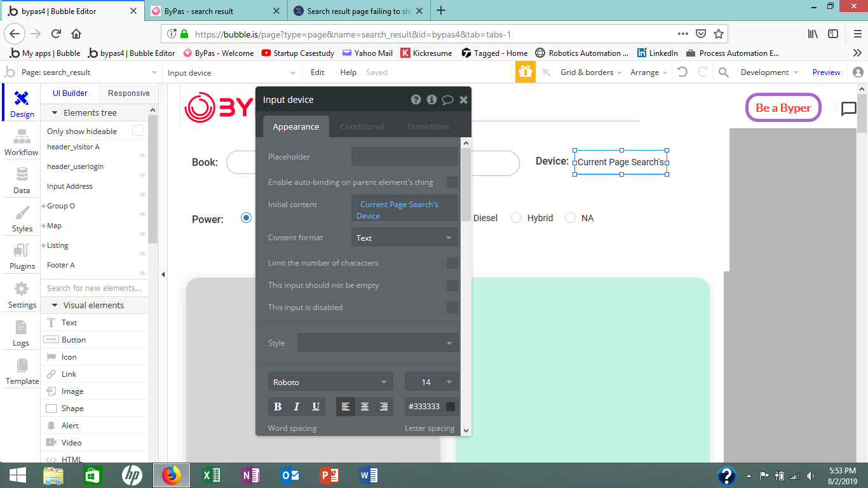
Task: Open Excel from the taskbar
Action: pyautogui.click(x=211, y=475)
